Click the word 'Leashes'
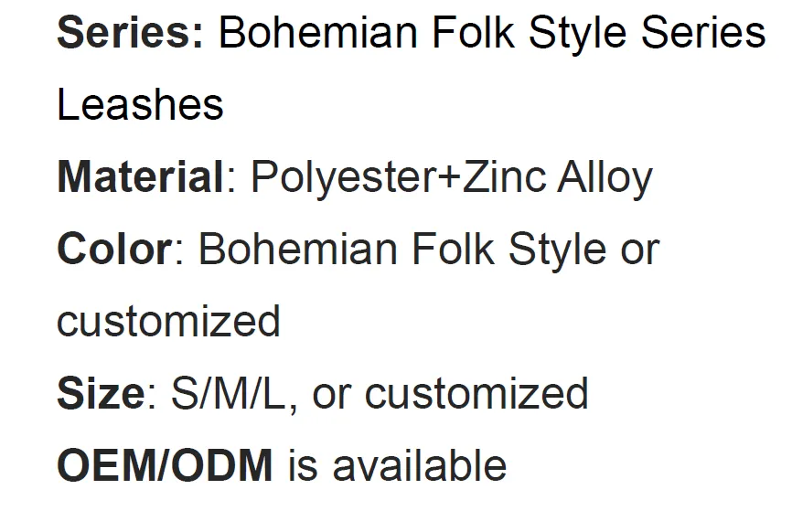This screenshot has width=792, height=532. (x=140, y=105)
